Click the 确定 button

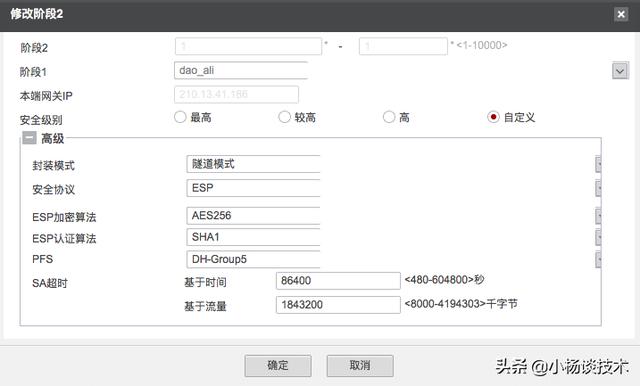click(278, 366)
